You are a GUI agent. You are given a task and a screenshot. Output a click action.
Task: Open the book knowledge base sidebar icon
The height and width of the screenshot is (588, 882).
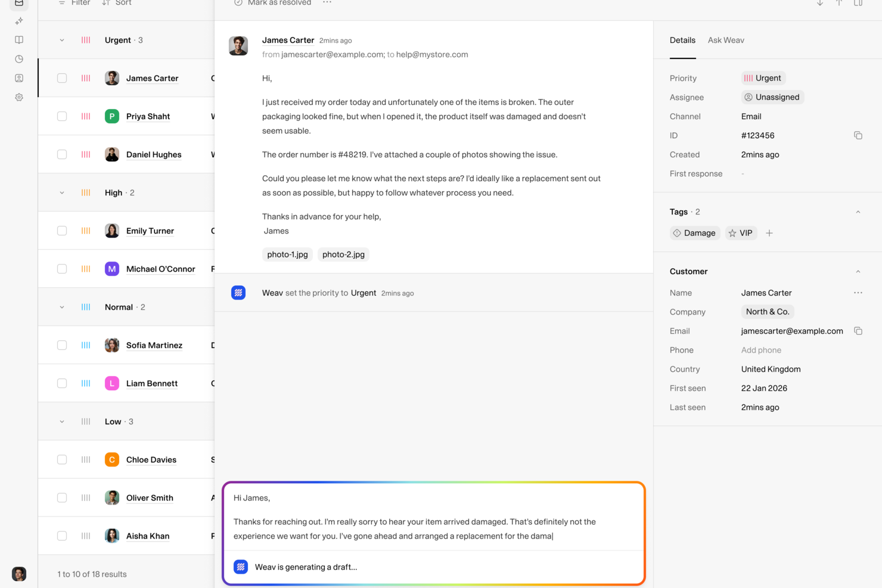[19, 40]
